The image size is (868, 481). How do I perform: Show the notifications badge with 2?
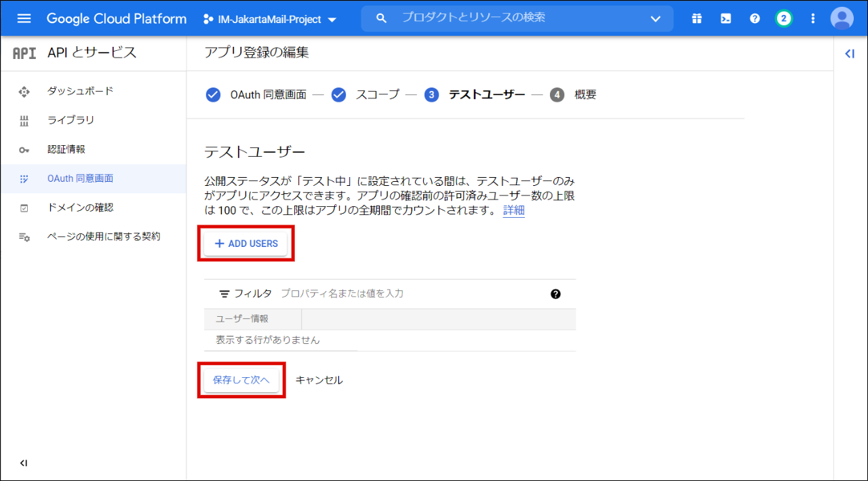[784, 18]
